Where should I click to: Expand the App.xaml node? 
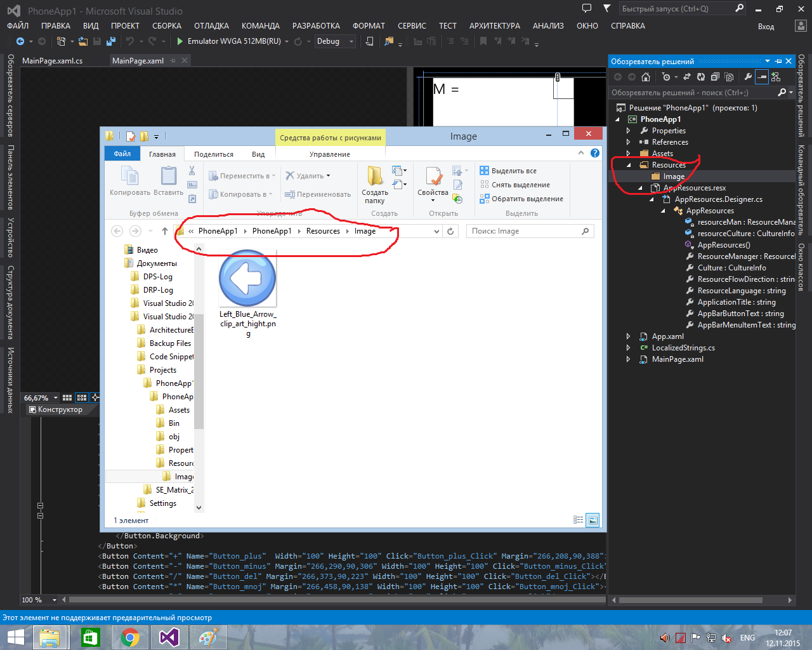628,336
